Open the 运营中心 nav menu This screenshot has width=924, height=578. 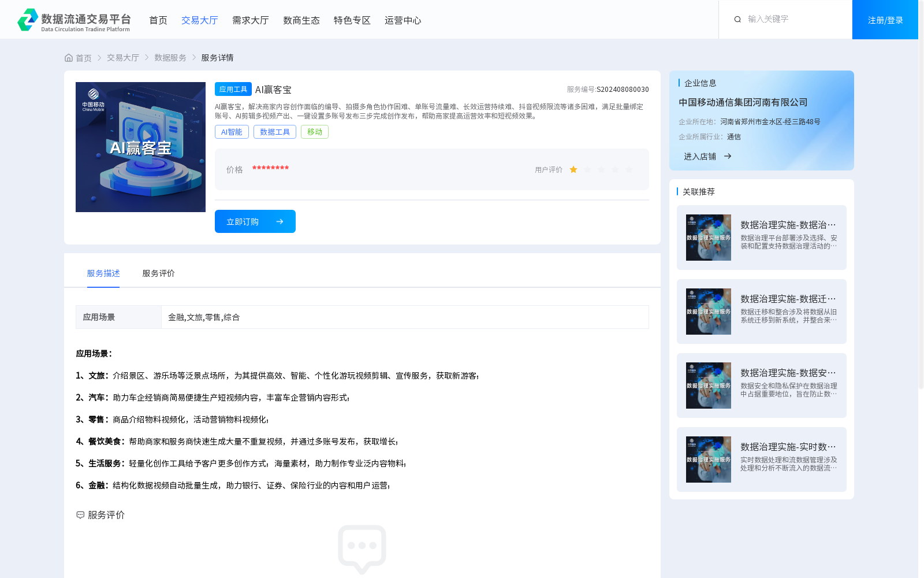pos(403,20)
